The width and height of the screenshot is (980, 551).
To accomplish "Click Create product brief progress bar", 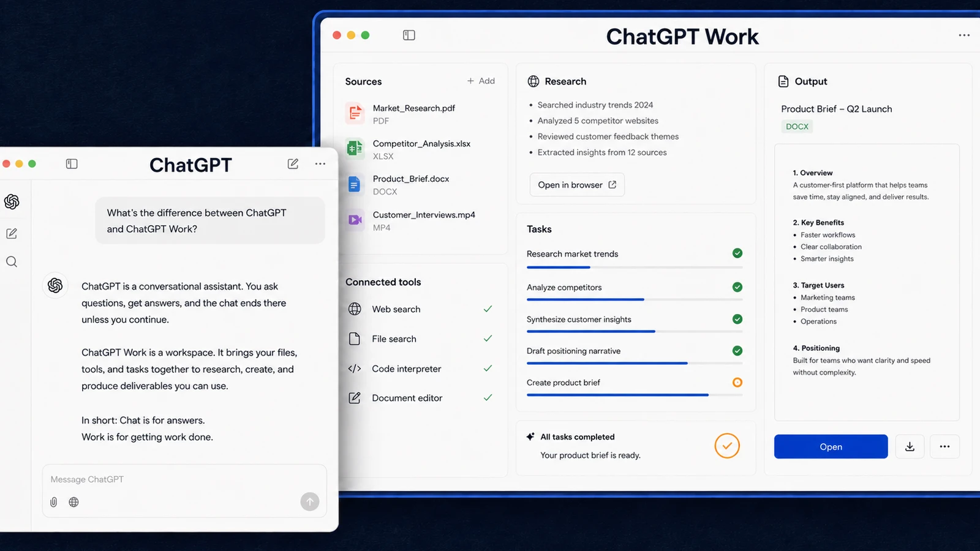I will (x=635, y=395).
